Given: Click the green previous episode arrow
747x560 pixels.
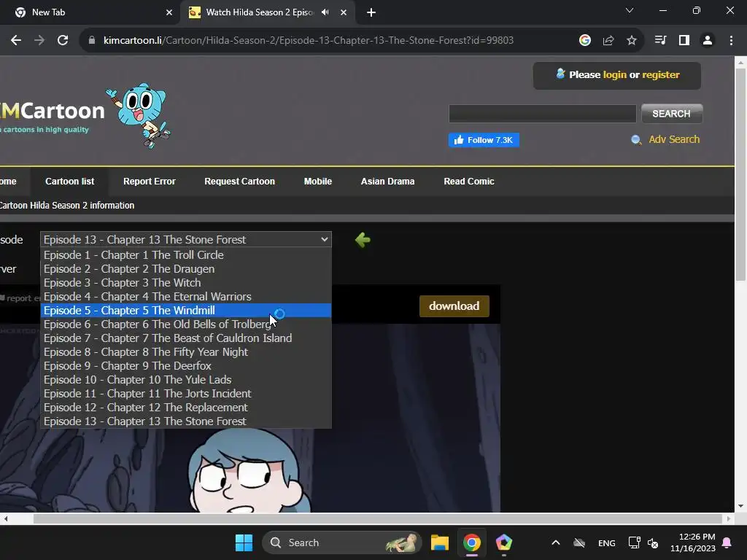Looking at the screenshot, I should (363, 239).
